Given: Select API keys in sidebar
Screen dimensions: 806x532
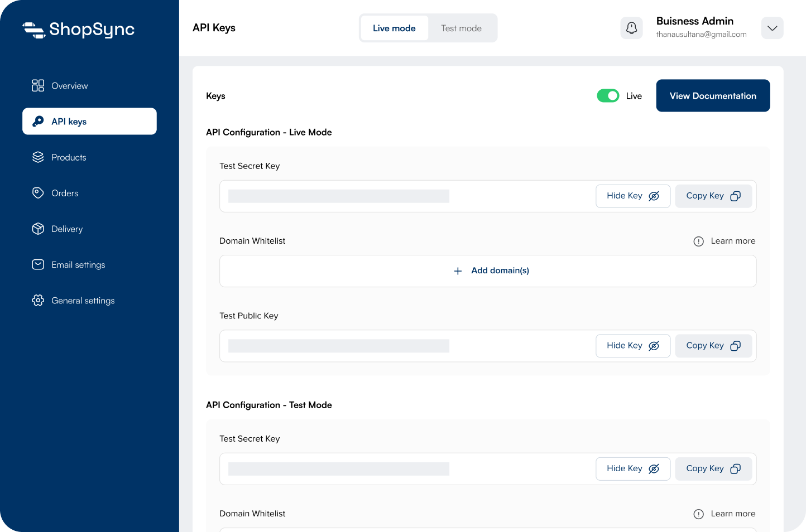Looking at the screenshot, I should (x=89, y=122).
